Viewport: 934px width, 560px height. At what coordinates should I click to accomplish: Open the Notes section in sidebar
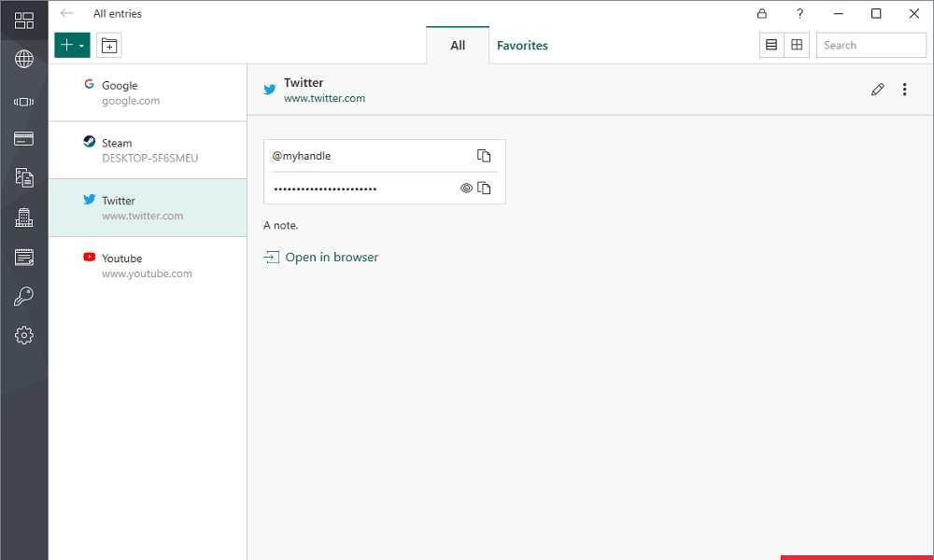(24, 257)
